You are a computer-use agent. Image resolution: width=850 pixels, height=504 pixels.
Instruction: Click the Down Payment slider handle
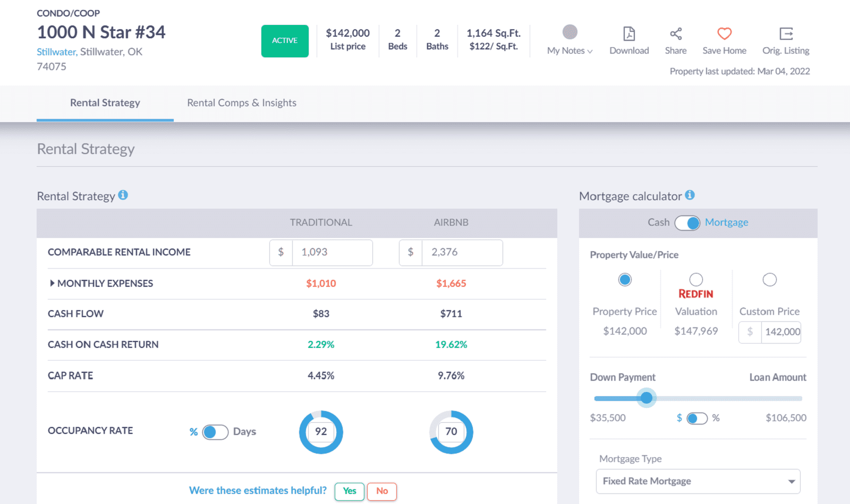tap(647, 398)
